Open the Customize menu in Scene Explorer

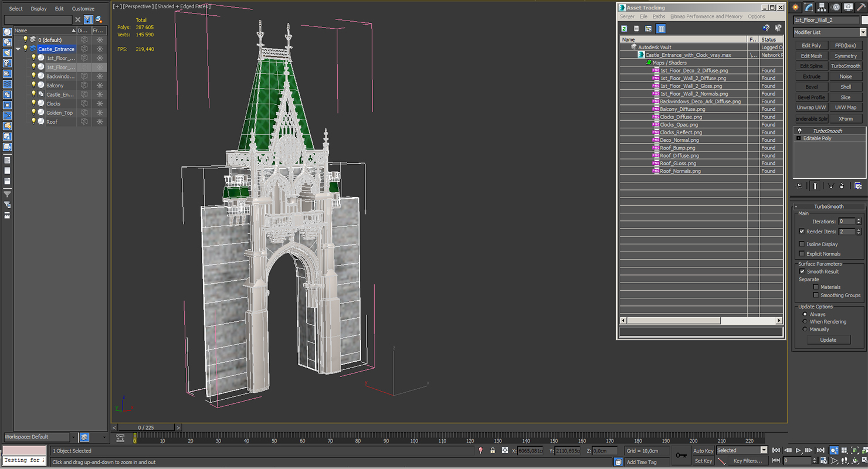(x=83, y=9)
